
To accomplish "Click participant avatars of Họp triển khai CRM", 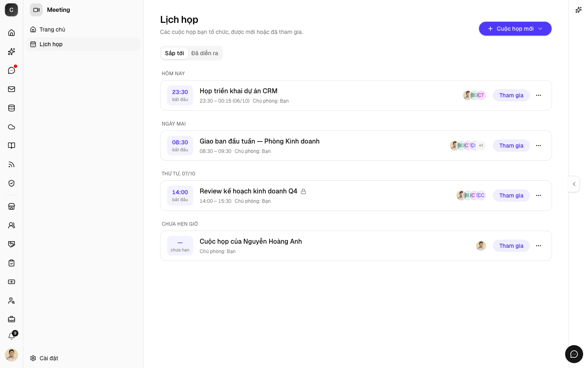I will point(474,95).
